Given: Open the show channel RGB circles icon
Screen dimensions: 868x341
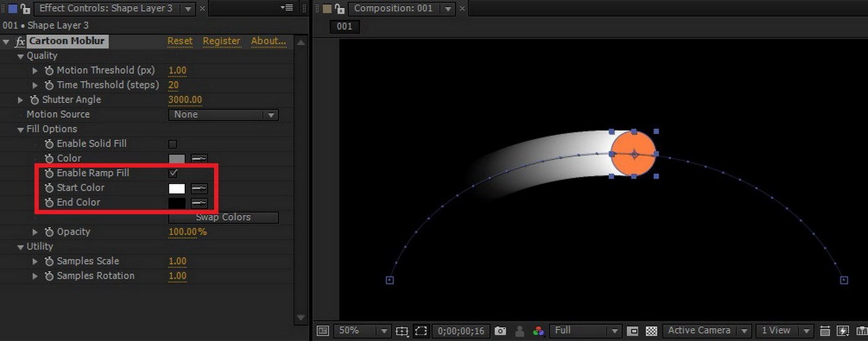Looking at the screenshot, I should point(538,331).
